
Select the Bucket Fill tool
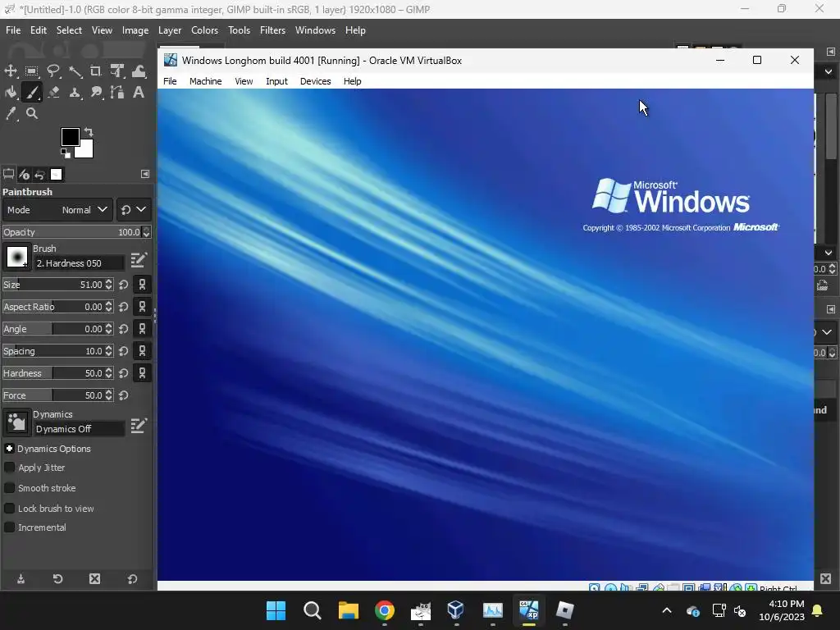click(x=11, y=92)
